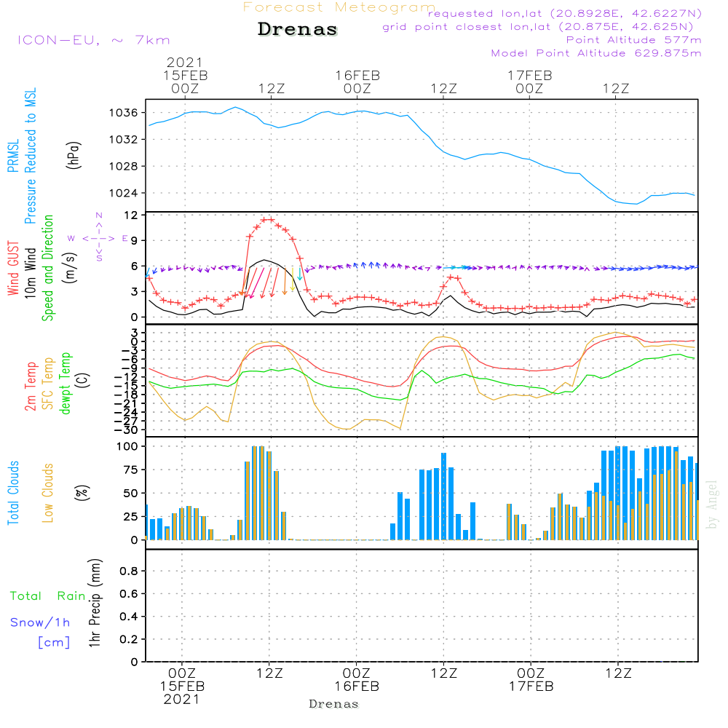Click the '2m Temp' red label
The image size is (728, 728).
click(31, 387)
